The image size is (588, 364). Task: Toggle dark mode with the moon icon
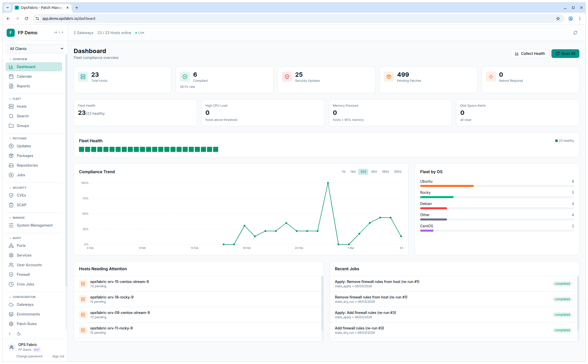(19, 334)
